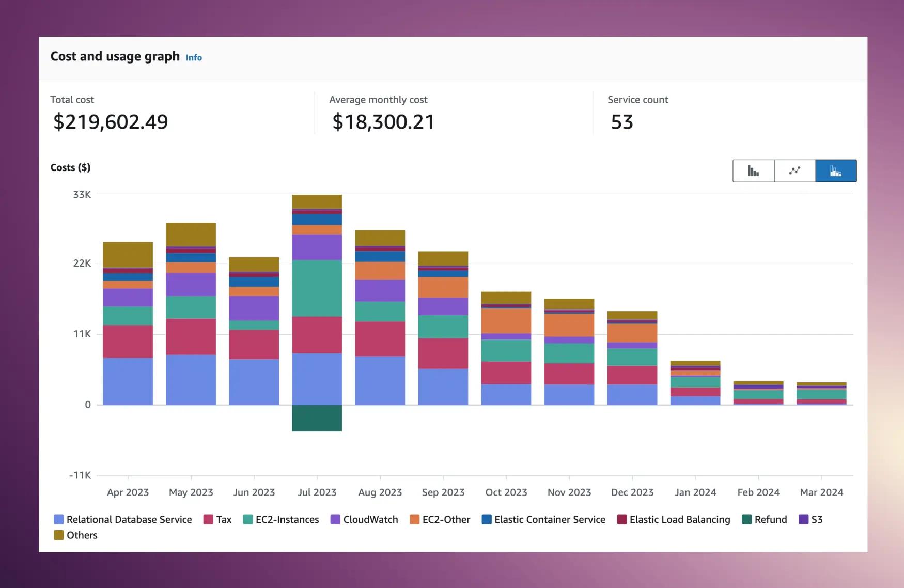Open the Info link beside graph title
904x588 pixels.
click(194, 57)
